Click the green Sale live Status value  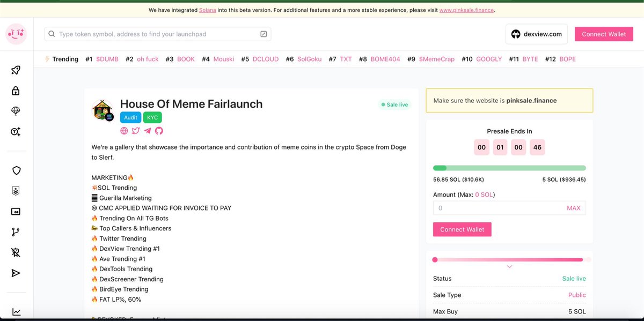pos(574,279)
